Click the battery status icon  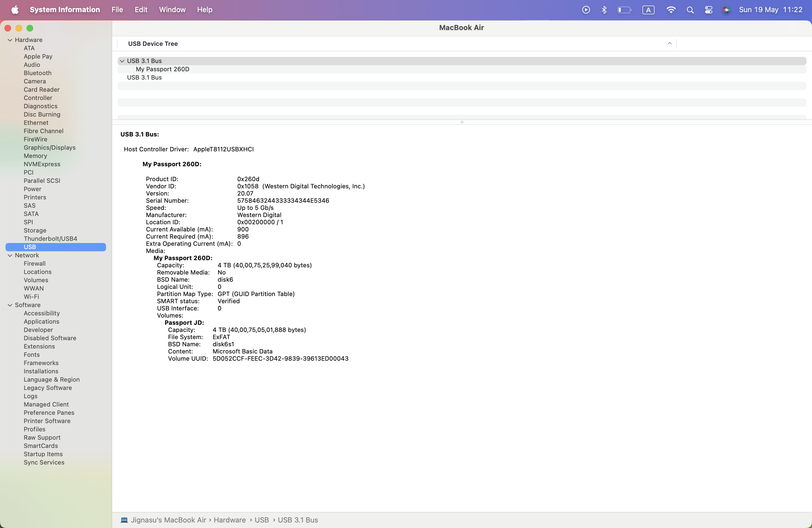[x=624, y=10]
